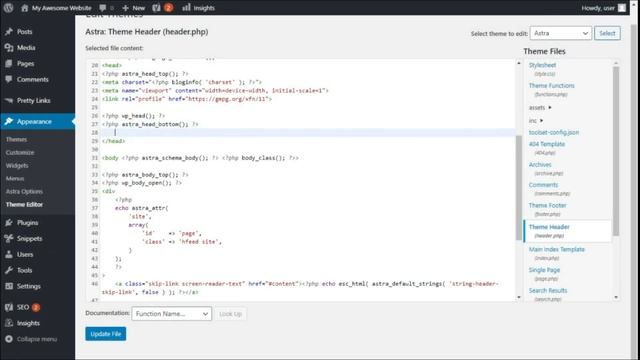
Task: Click Howdy, user text
Action: (598, 8)
